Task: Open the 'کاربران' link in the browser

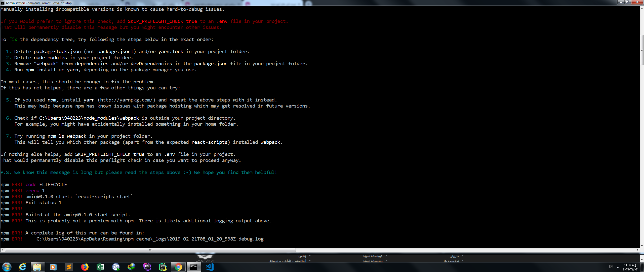Action: coord(454,256)
